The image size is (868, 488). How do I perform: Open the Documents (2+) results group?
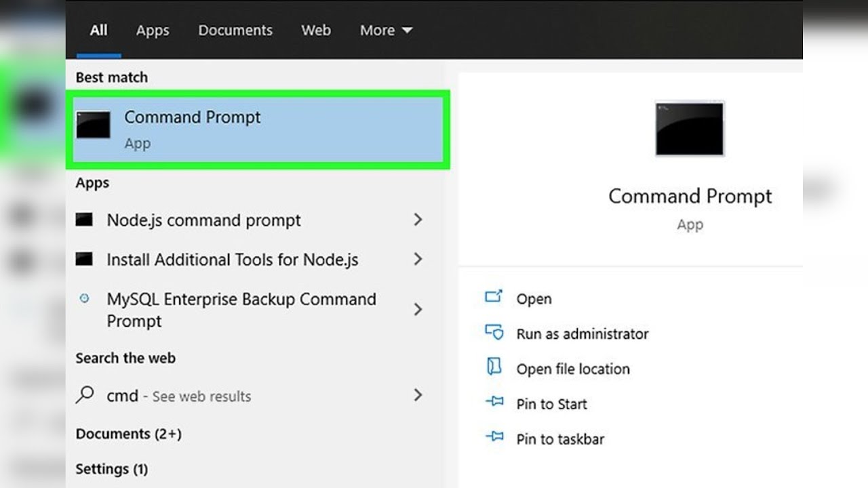click(x=128, y=434)
